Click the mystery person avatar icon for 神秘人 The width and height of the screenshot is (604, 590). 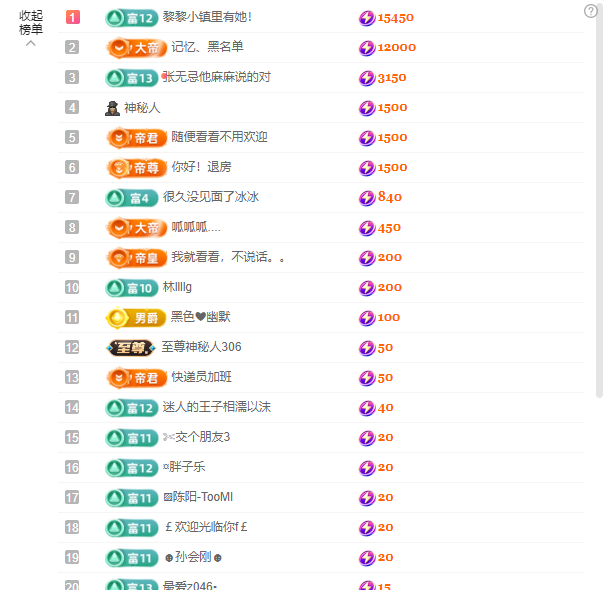[112, 107]
